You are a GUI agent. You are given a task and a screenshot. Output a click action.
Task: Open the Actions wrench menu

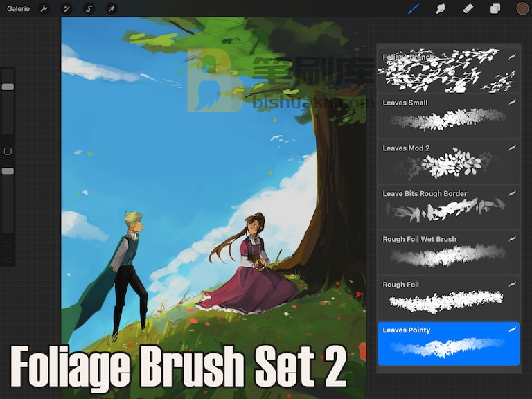[44, 8]
